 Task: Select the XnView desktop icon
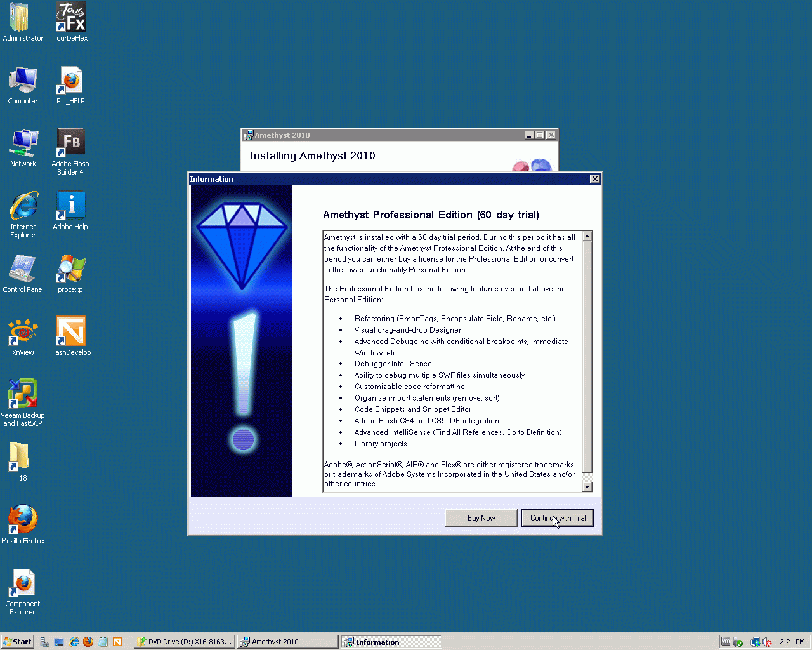(x=23, y=336)
